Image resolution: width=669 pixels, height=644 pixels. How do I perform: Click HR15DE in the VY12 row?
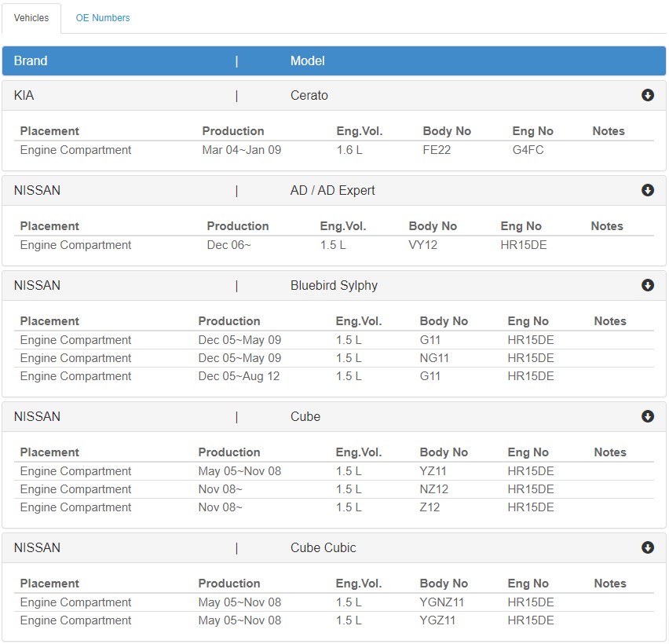(x=524, y=245)
